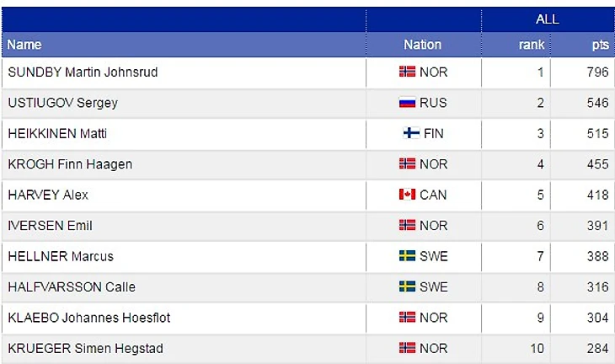The width and height of the screenshot is (615, 364).
Task: Click Norway flag beside KLAEBO
Action: 407,318
